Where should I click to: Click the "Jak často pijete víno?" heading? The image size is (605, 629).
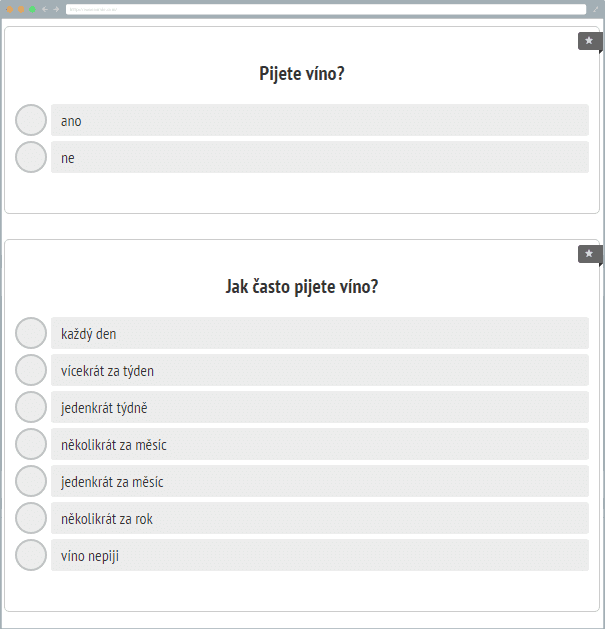click(302, 287)
